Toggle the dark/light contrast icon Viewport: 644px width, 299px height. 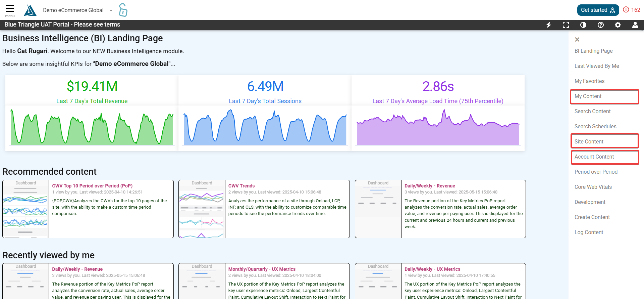point(583,25)
